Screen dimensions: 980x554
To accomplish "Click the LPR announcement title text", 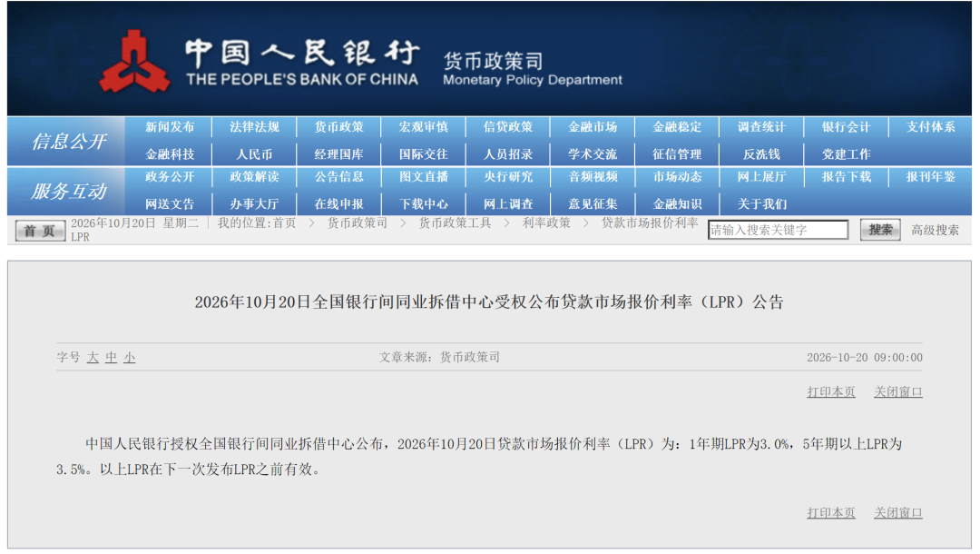I will tap(489, 302).
